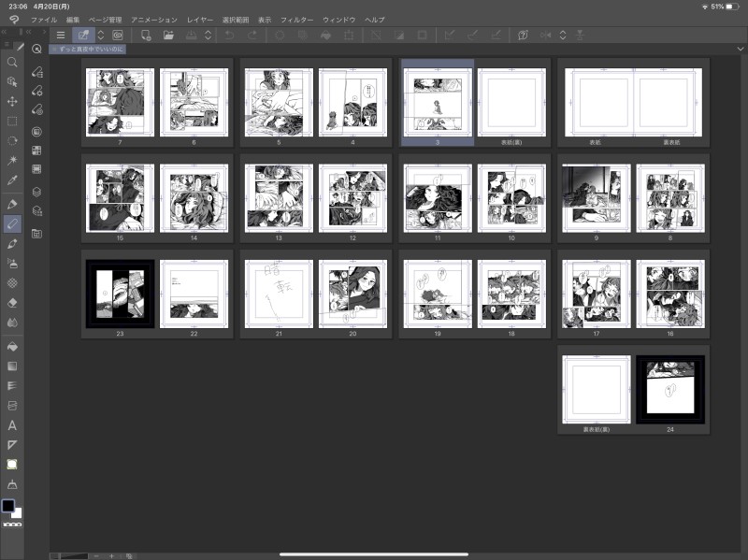Click the Open file folder icon
This screenshot has height=560, width=748.
point(168,35)
